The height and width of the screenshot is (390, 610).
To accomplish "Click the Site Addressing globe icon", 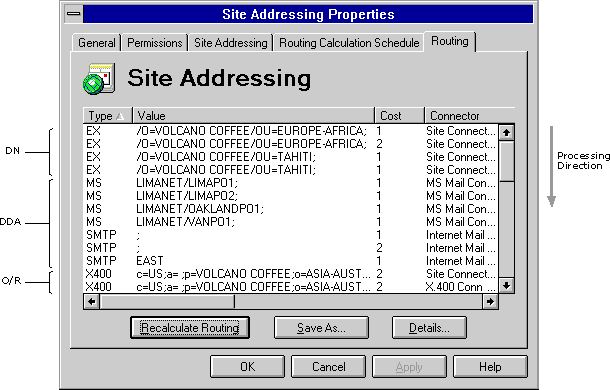I will (x=99, y=78).
